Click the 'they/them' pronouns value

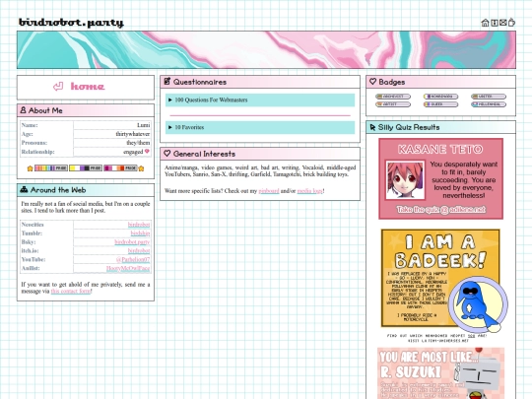click(x=138, y=143)
